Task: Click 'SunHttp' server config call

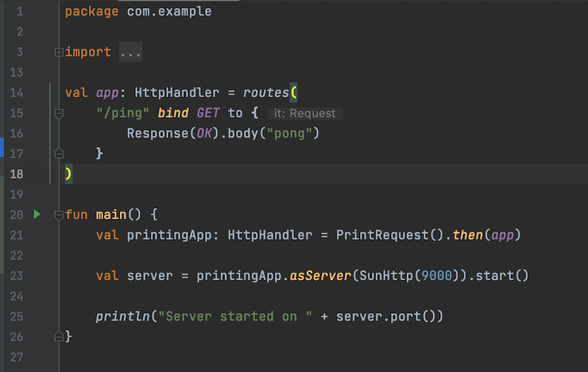Action: (387, 276)
